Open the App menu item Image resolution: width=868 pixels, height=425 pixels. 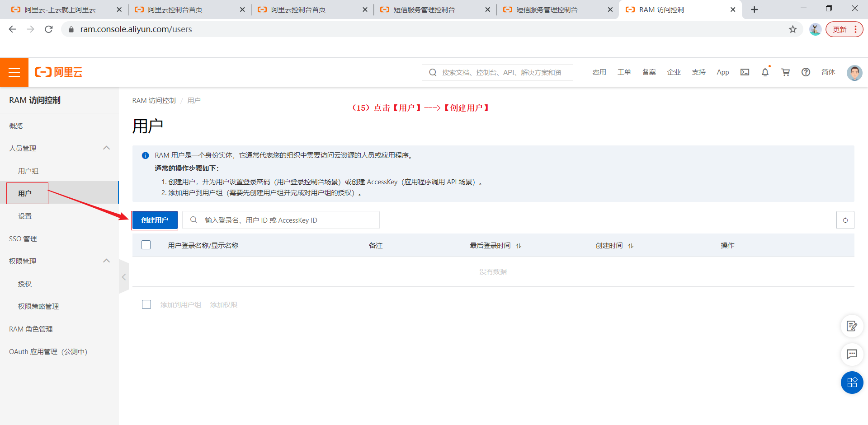click(723, 72)
